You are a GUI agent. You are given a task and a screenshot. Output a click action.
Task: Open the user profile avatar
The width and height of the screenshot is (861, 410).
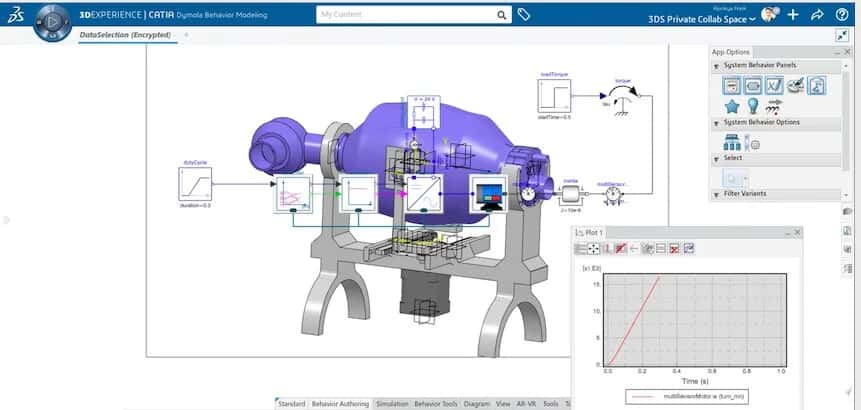770,15
